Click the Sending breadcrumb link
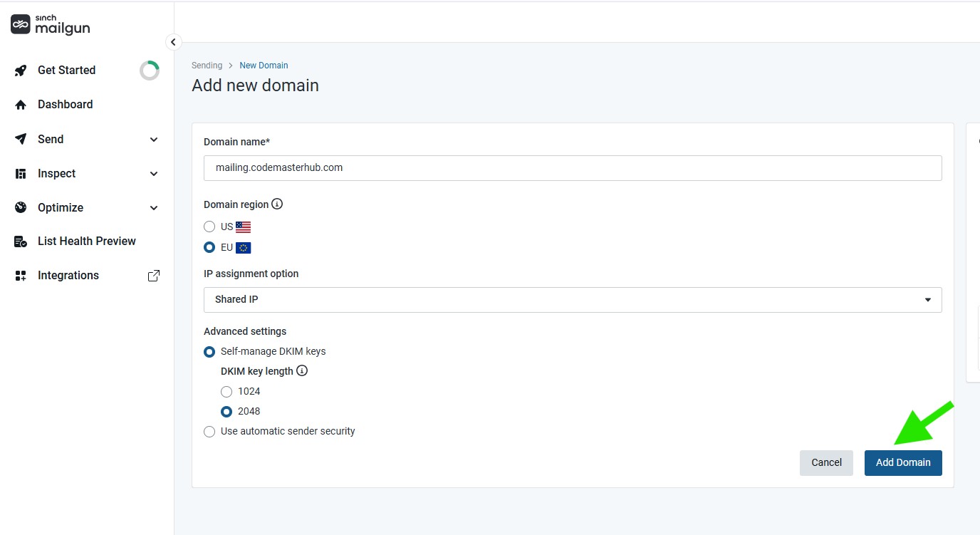The height and width of the screenshot is (535, 980). (x=207, y=66)
